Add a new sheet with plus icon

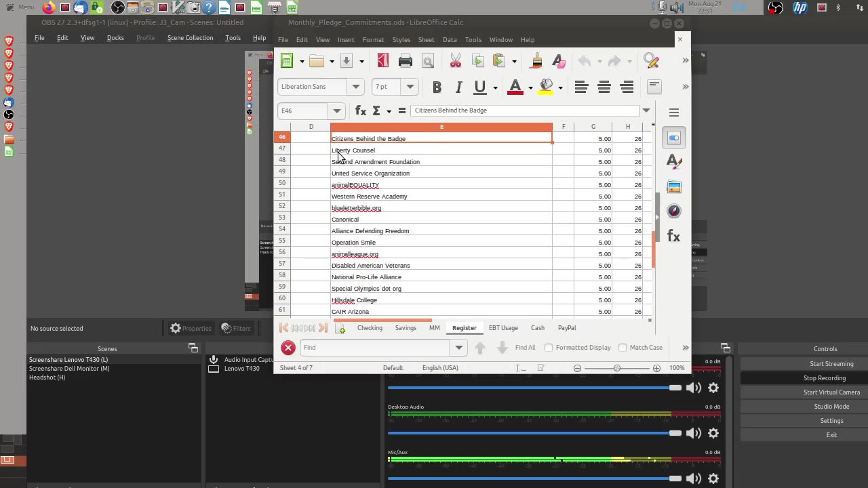pos(340,328)
